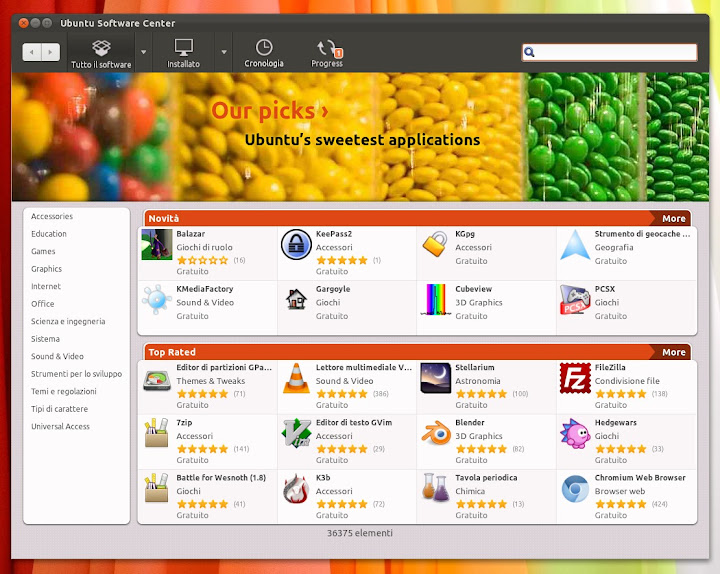Click More in the Novità header
This screenshot has width=720, height=574.
click(x=674, y=219)
